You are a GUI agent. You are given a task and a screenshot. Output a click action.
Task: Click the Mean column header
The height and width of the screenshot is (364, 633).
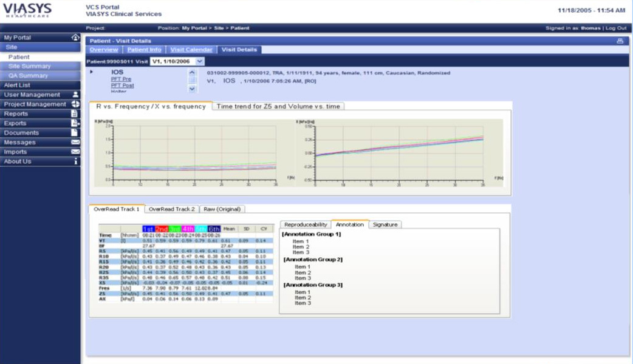click(x=229, y=229)
